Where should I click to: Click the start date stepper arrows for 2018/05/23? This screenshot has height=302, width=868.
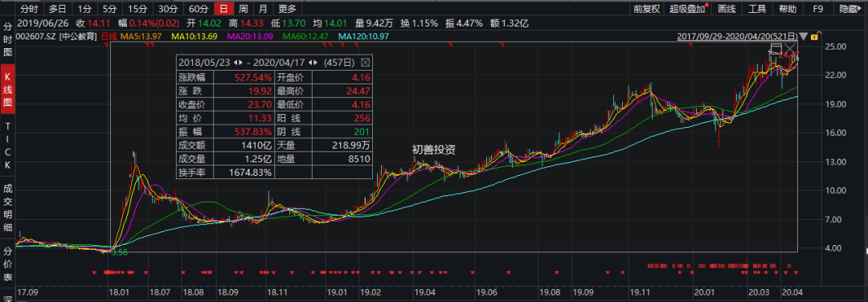pyautogui.click(x=237, y=61)
